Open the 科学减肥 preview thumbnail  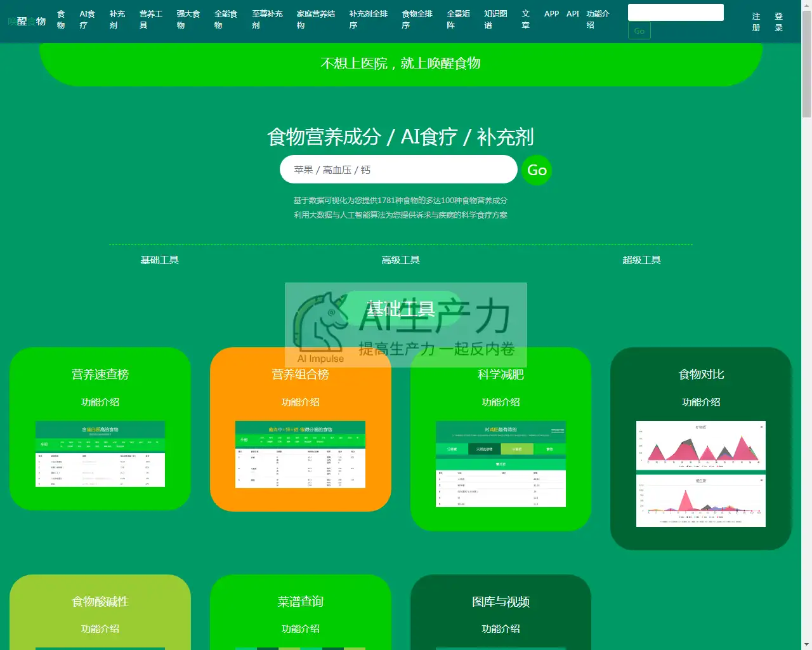pos(501,464)
